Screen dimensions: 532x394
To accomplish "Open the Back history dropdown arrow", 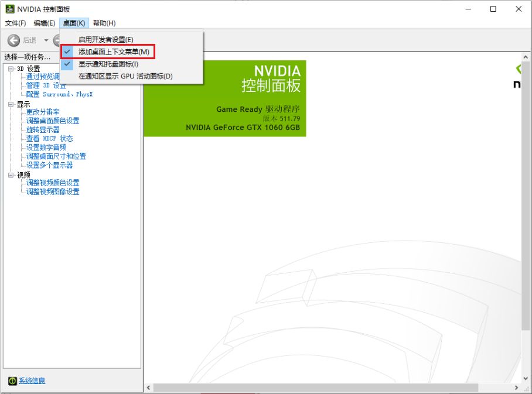I will point(46,40).
